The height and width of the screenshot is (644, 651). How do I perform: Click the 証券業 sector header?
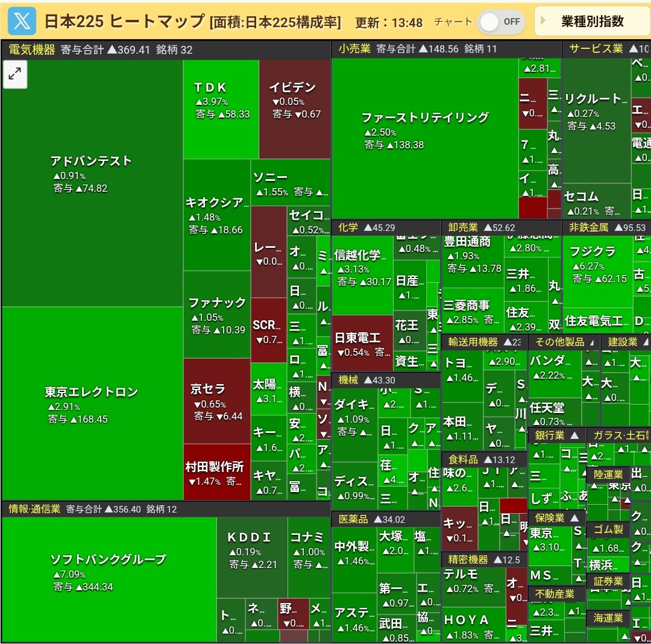click(x=608, y=581)
